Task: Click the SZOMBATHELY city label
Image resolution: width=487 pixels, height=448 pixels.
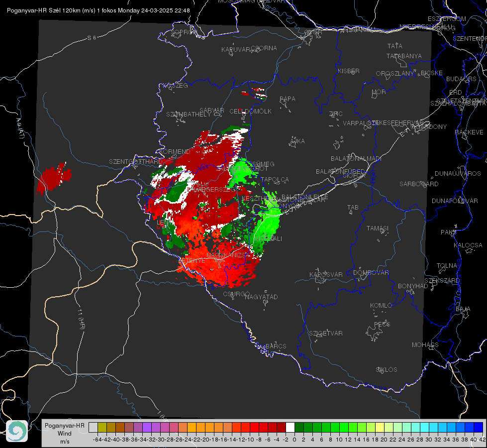Action: (189, 114)
